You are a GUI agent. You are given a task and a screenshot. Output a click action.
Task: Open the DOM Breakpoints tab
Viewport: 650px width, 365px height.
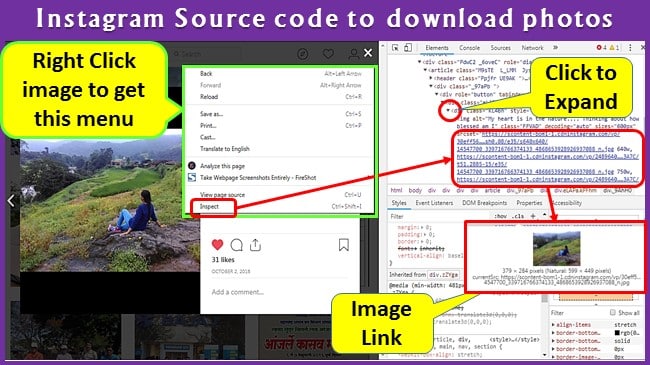point(485,203)
